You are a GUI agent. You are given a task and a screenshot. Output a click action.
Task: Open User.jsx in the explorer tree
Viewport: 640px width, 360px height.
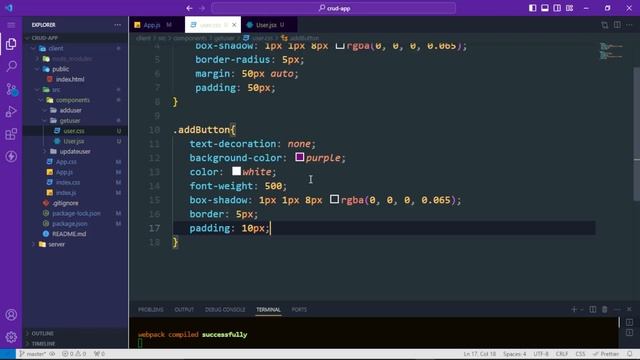(75, 141)
